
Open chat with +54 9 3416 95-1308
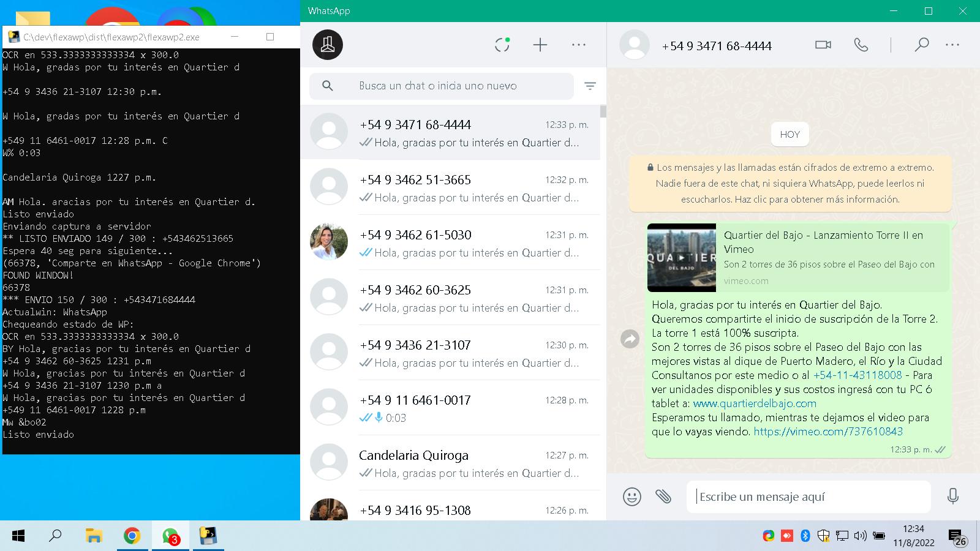point(450,506)
